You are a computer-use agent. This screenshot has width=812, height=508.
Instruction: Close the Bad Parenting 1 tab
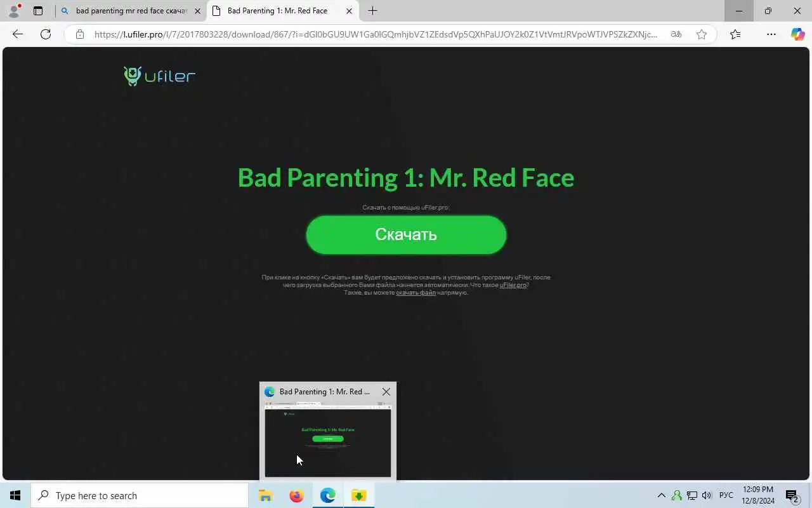(349, 11)
